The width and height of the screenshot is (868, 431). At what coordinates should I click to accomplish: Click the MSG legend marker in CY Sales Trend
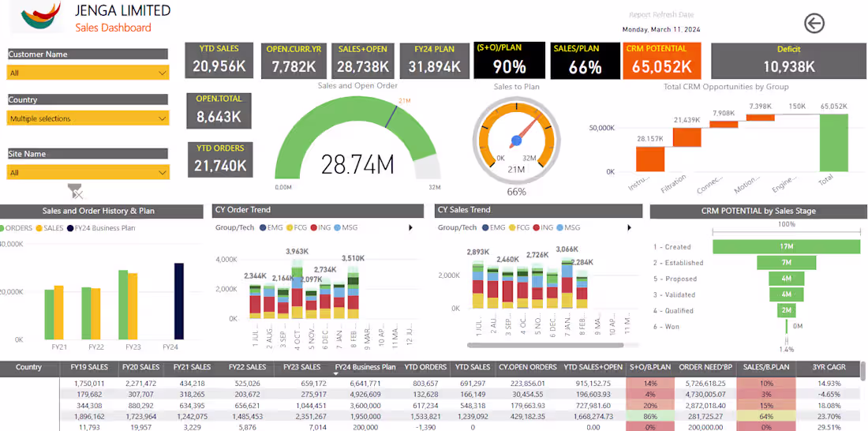pos(560,227)
